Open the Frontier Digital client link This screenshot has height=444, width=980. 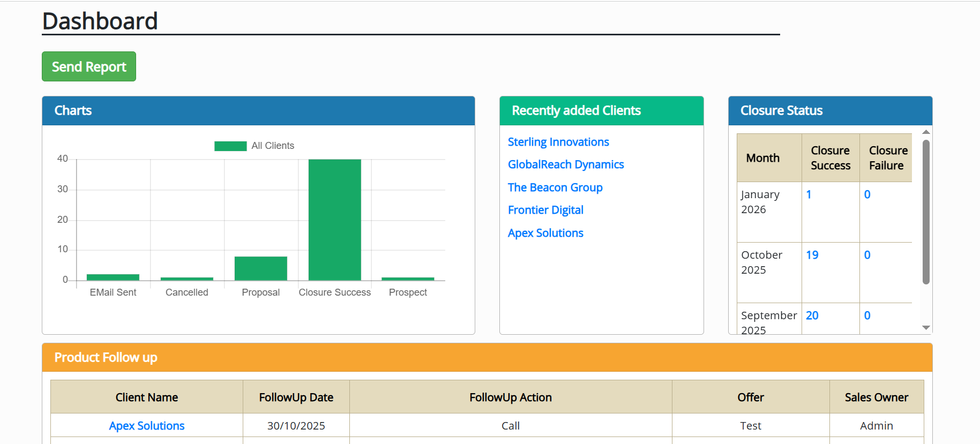click(x=545, y=210)
